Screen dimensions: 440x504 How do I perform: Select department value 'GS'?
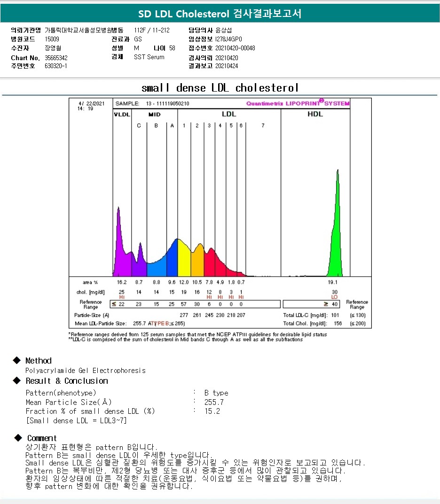(138, 39)
